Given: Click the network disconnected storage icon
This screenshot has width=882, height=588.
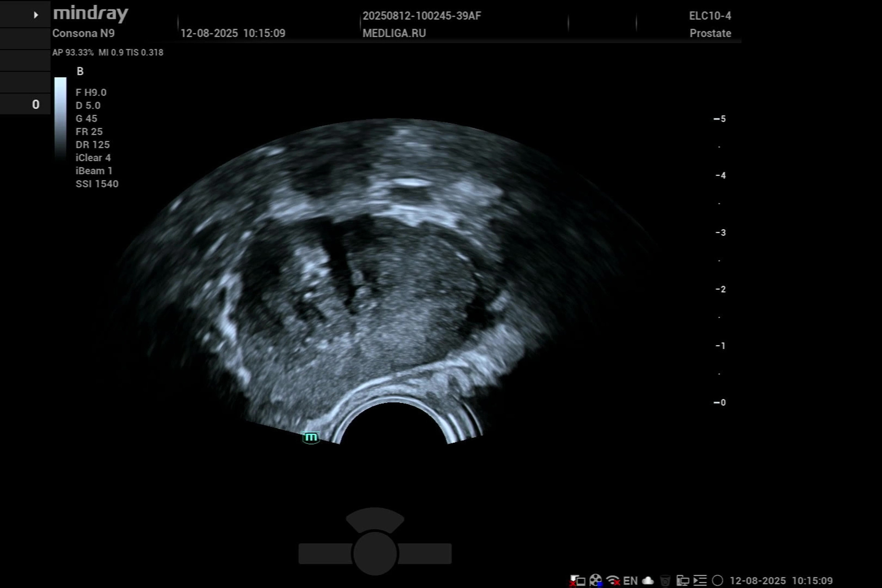Looking at the screenshot, I should (578, 581).
